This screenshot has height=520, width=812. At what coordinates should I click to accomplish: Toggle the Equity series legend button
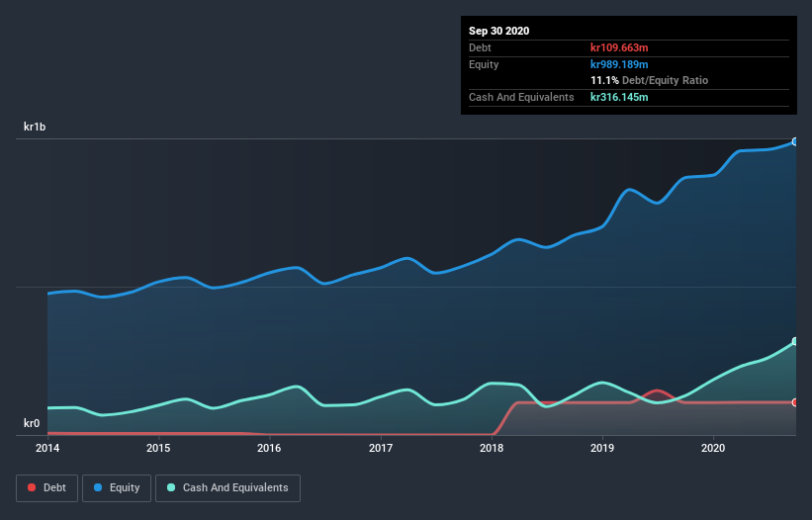(x=117, y=488)
